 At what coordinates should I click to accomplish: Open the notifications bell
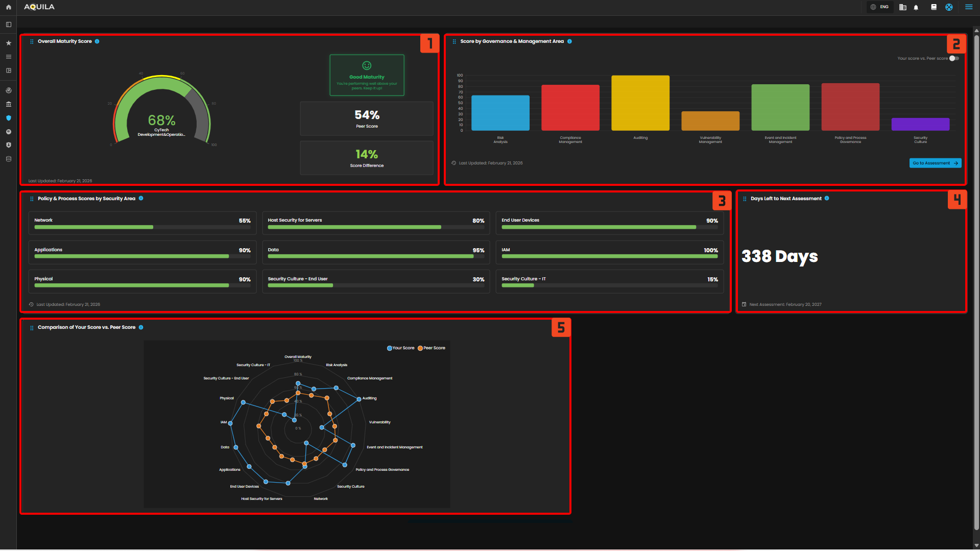coord(916,7)
